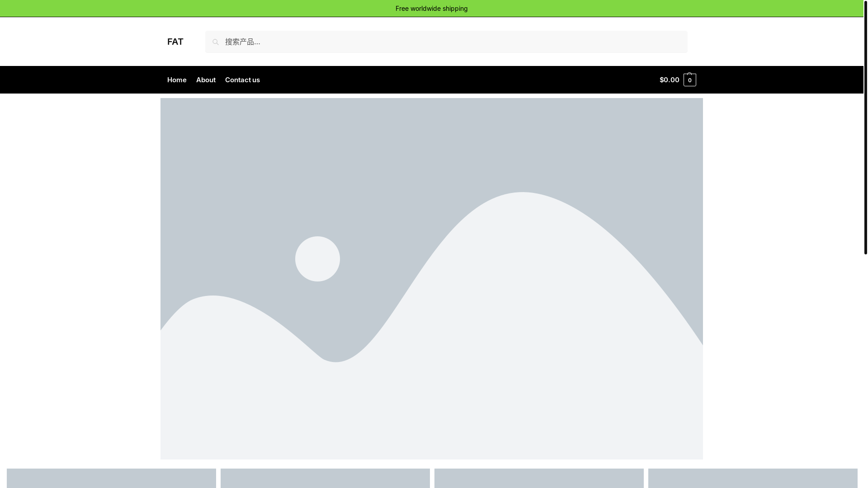The image size is (868, 488).
Task: Click the cart item count icon
Action: (x=689, y=80)
